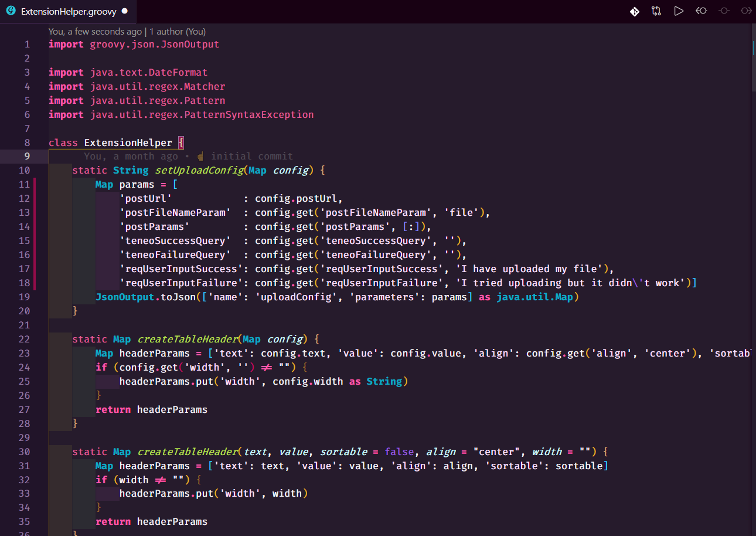Click the 'teneoFailureQuery' key on line 16
This screenshot has width=756, height=536.
point(175,255)
